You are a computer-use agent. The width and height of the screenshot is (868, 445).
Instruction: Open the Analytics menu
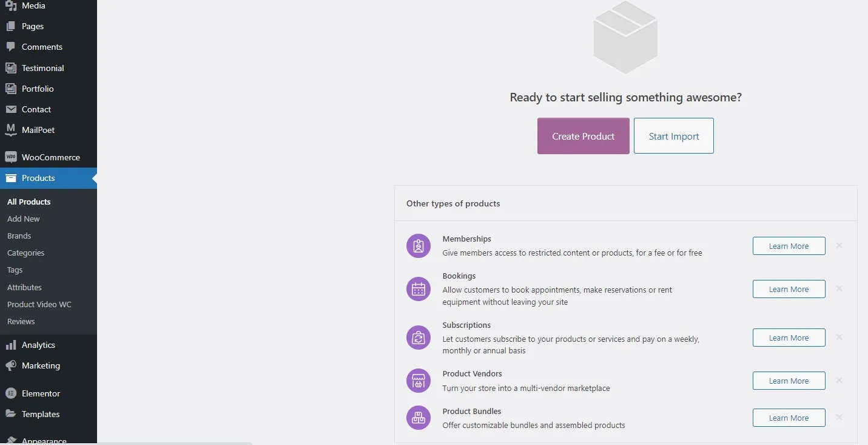49,345
